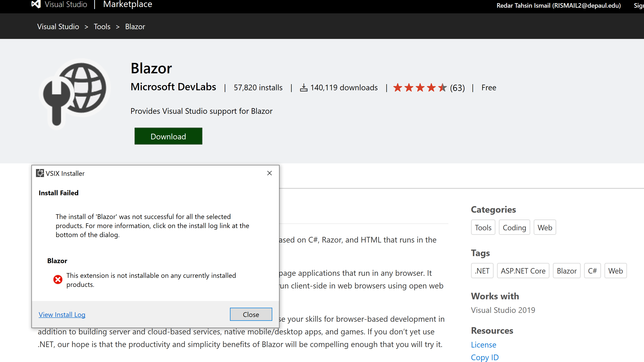Click the red error icon in the dialog

pos(58,279)
